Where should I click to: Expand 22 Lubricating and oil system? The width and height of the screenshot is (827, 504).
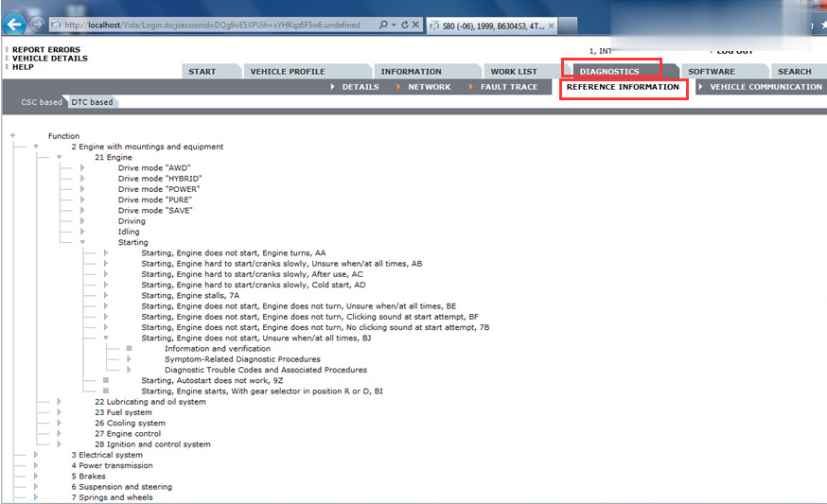pos(59,402)
